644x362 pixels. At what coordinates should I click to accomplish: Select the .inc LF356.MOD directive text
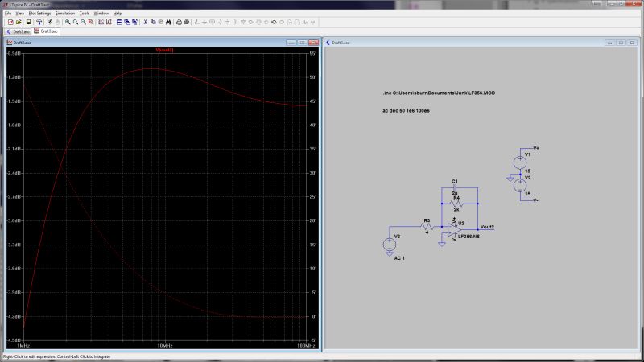(x=439, y=93)
